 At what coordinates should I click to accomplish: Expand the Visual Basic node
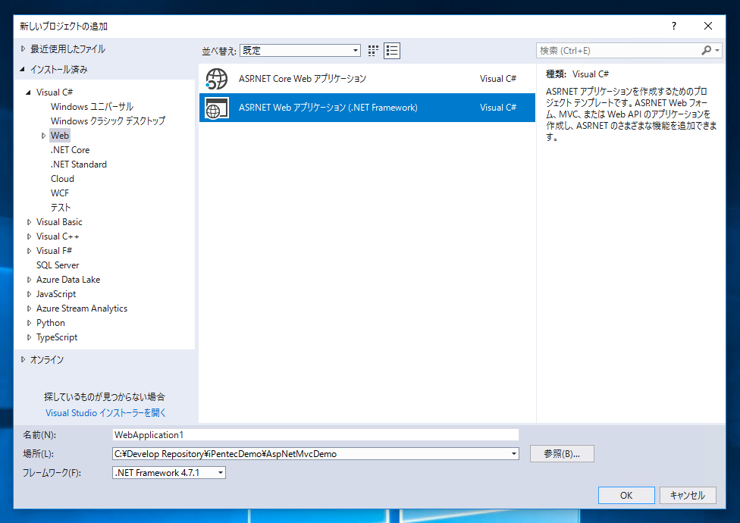click(29, 222)
